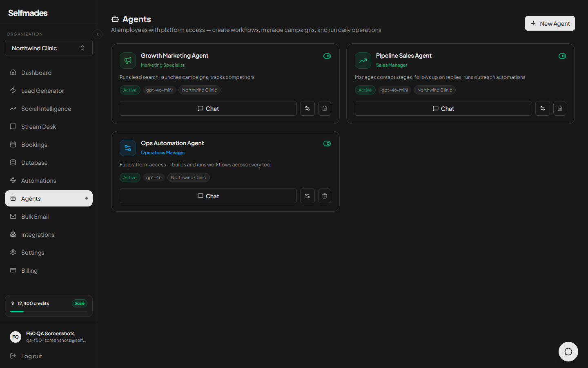
Task: Click the 12,400 credits label
Action: [x=33, y=303]
